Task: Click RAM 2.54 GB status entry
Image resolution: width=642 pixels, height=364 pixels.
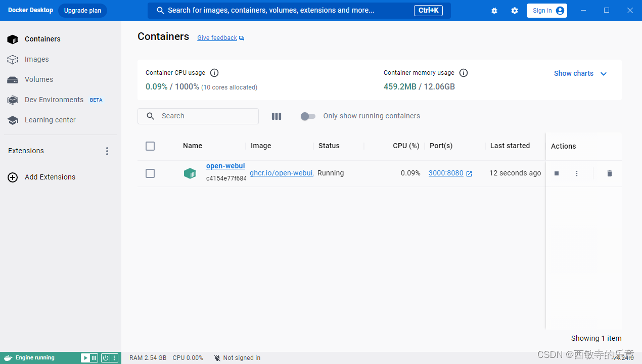Action: [148, 358]
